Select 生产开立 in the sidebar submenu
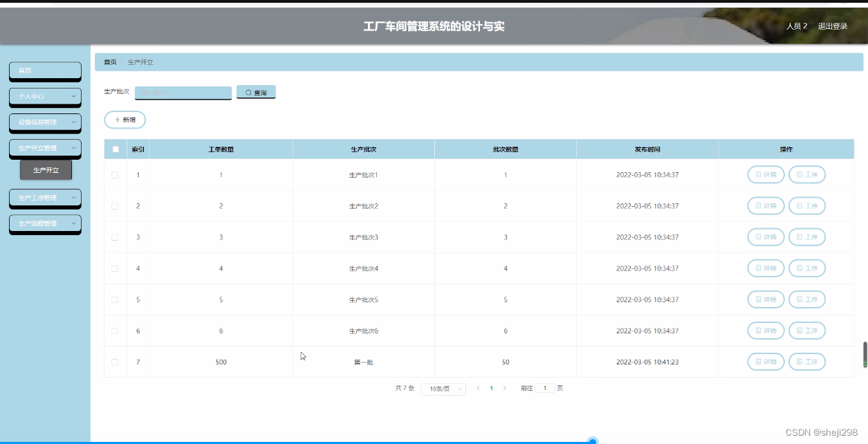The image size is (868, 444). click(45, 169)
